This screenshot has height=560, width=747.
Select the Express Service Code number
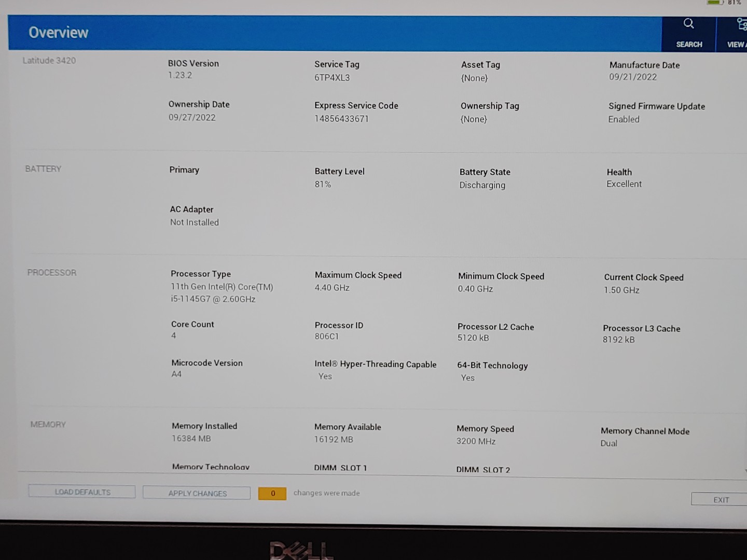click(x=341, y=119)
